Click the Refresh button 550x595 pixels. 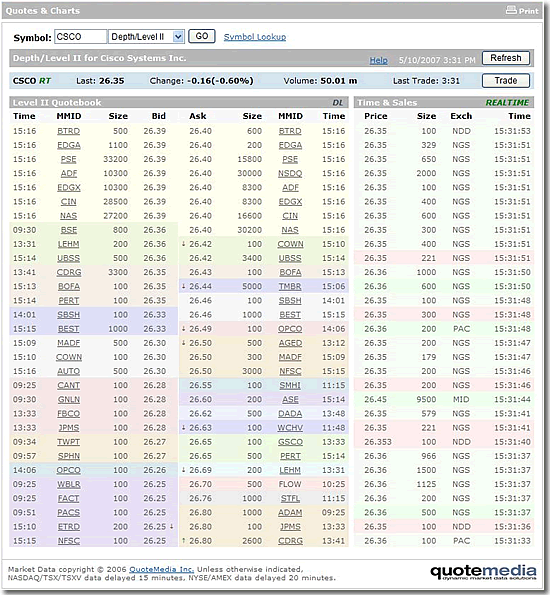click(x=506, y=58)
